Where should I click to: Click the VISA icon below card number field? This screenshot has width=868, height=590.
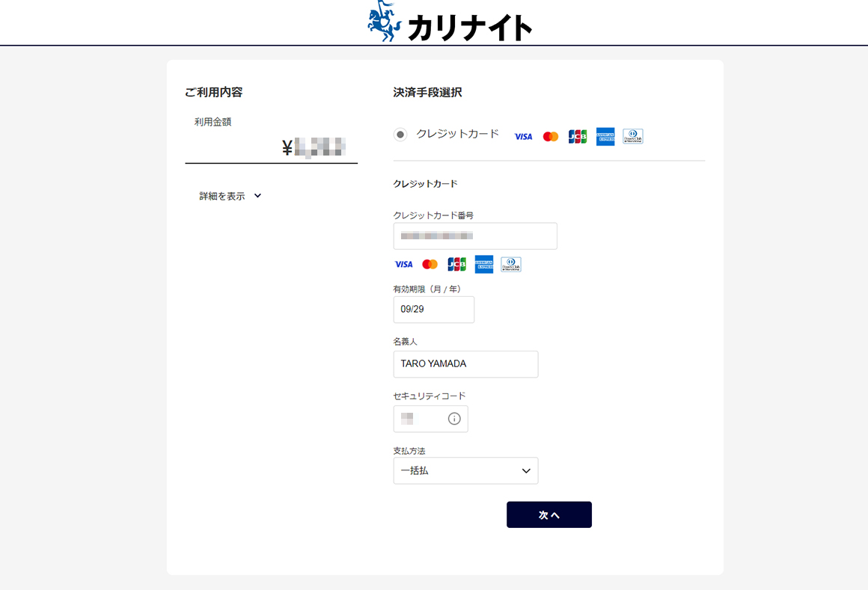point(404,264)
